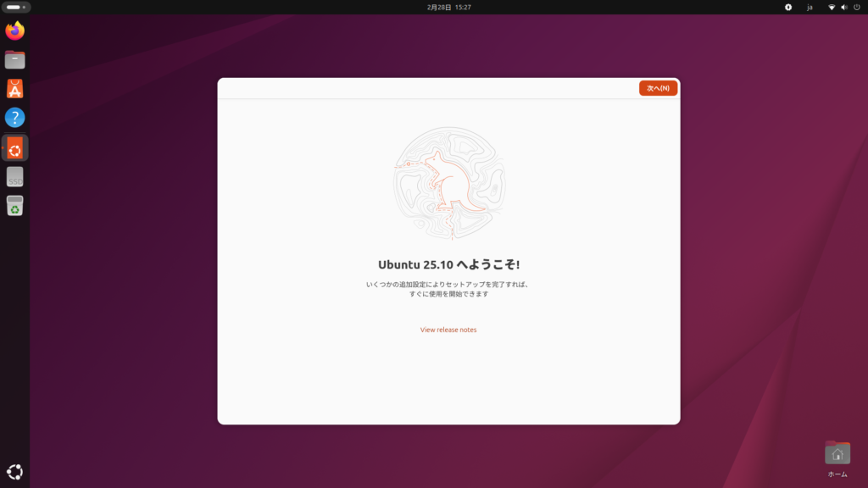Open the Help question mark icon

14,118
